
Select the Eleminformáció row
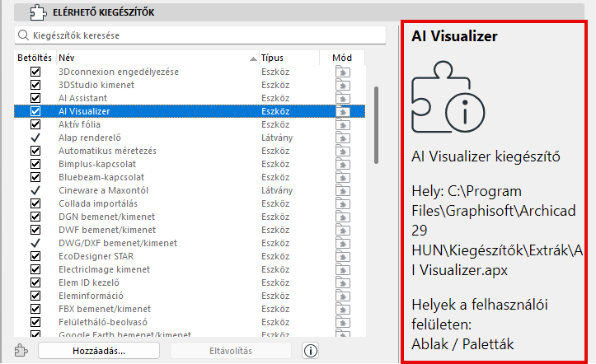click(190, 296)
